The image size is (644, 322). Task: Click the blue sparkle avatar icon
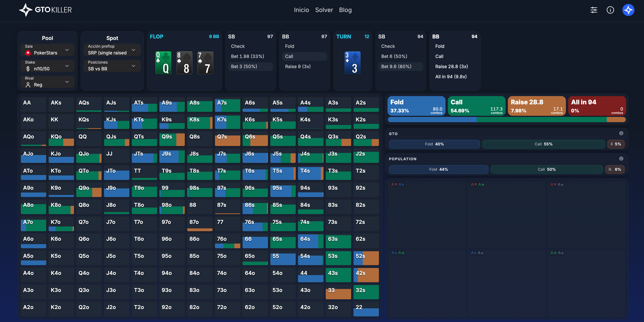[x=628, y=10]
